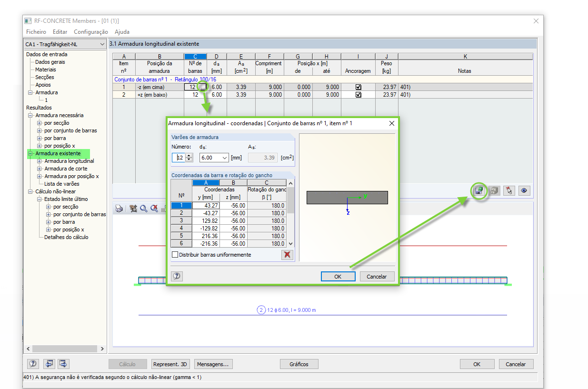
Task: Open the Ajuda menu
Action: [x=122, y=32]
